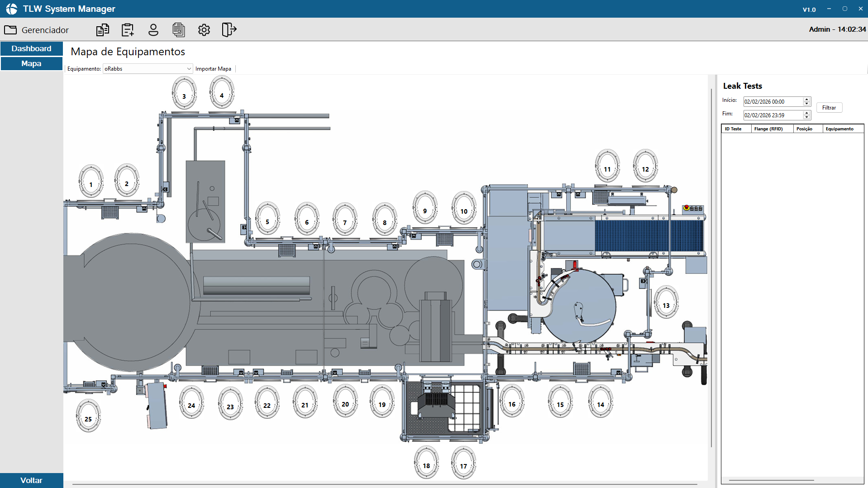The height and width of the screenshot is (488, 868).
Task: Decrease the Fim date stepper value
Action: point(806,117)
